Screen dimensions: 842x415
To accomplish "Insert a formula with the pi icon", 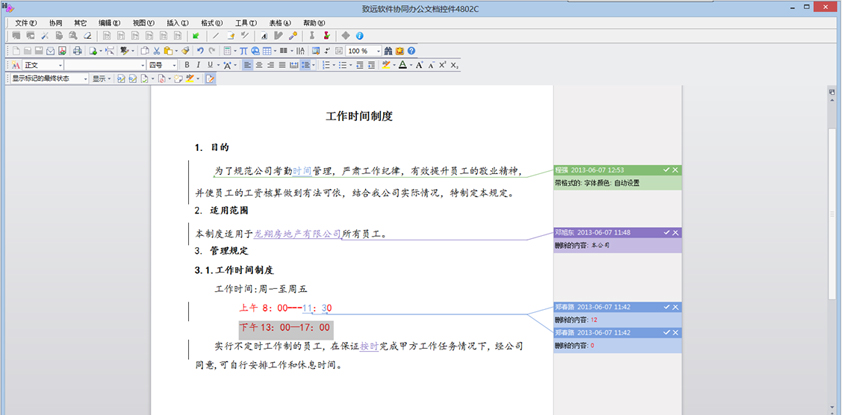I will click(x=243, y=51).
